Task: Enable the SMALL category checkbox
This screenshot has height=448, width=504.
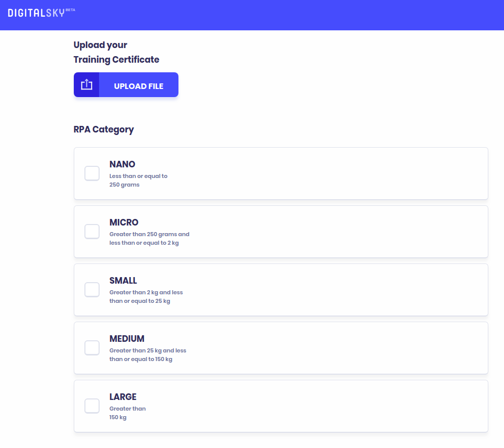Action: (x=92, y=290)
